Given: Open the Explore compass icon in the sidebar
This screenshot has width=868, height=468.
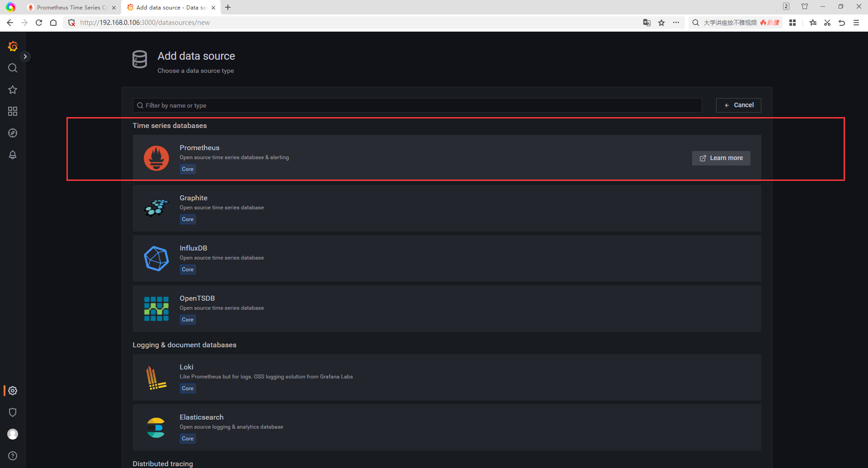Looking at the screenshot, I should pos(13,133).
